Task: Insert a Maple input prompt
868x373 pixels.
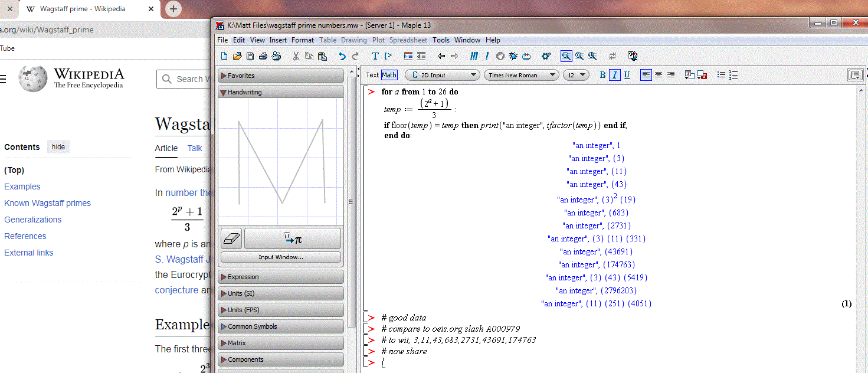Action: point(388,56)
